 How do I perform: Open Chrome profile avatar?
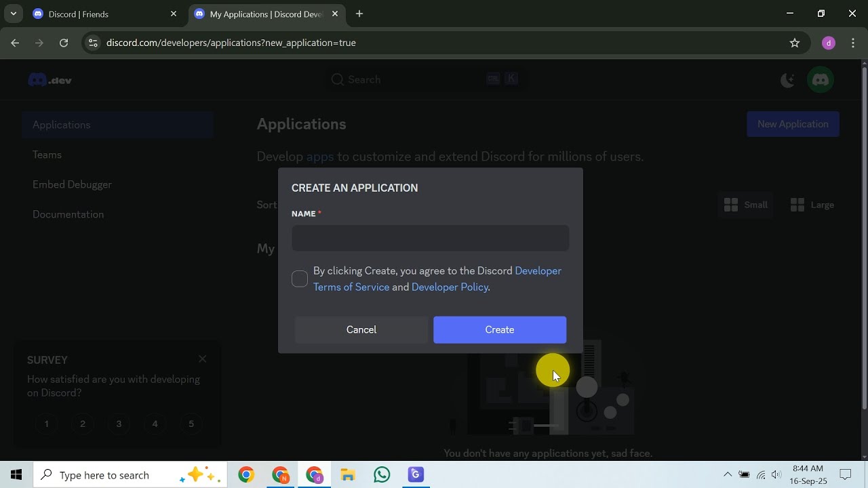pyautogui.click(x=828, y=43)
